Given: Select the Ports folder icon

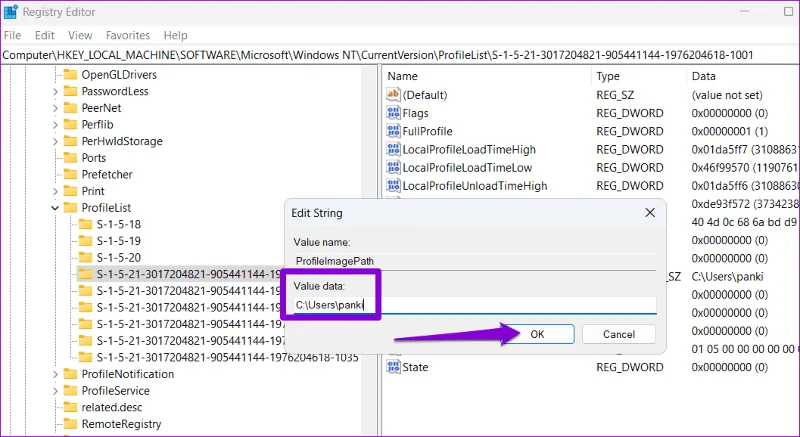Looking at the screenshot, I should click(x=70, y=158).
